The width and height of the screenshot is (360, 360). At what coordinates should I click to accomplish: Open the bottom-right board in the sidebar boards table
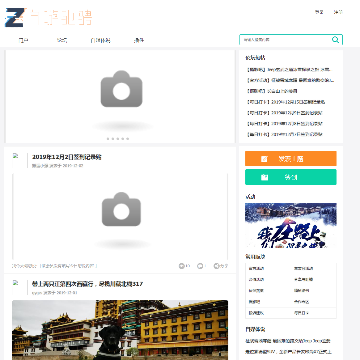click(x=301, y=313)
